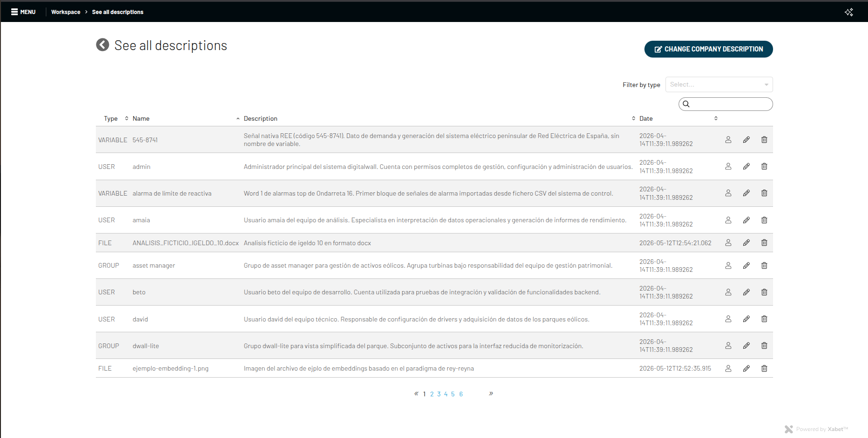This screenshot has height=438, width=868.
Task: Delete the 545-8741 variable description
Action: pyautogui.click(x=764, y=139)
